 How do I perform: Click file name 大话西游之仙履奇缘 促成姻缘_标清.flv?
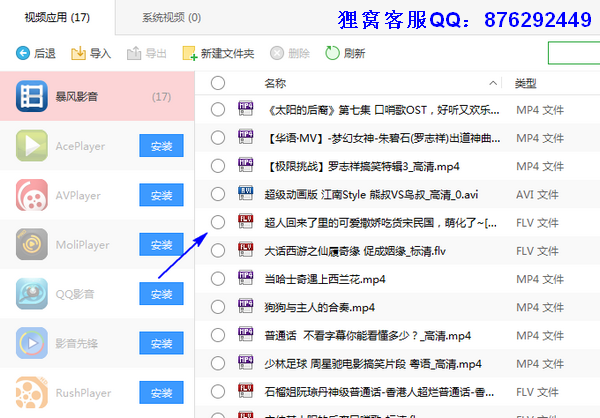pos(355,251)
